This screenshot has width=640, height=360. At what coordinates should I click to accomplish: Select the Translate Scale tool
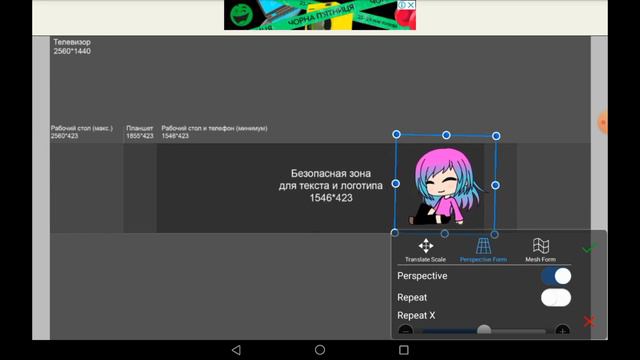[x=425, y=250]
